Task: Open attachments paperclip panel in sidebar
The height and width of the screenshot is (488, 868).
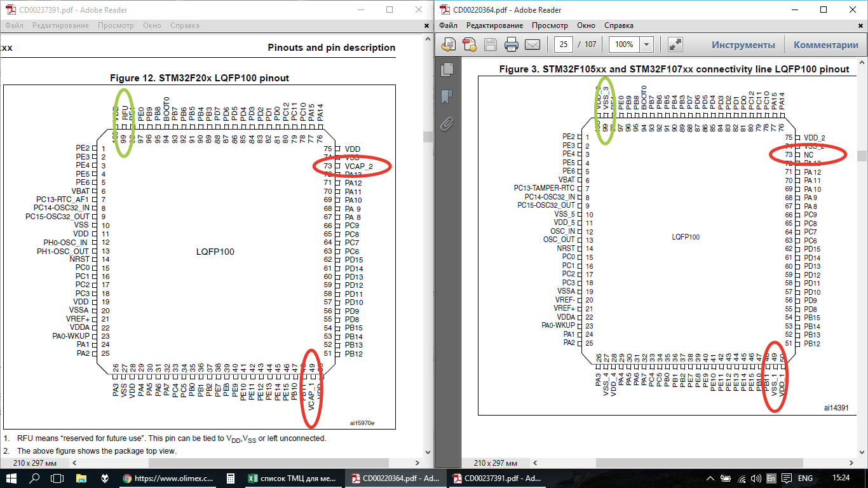Action: click(x=447, y=124)
